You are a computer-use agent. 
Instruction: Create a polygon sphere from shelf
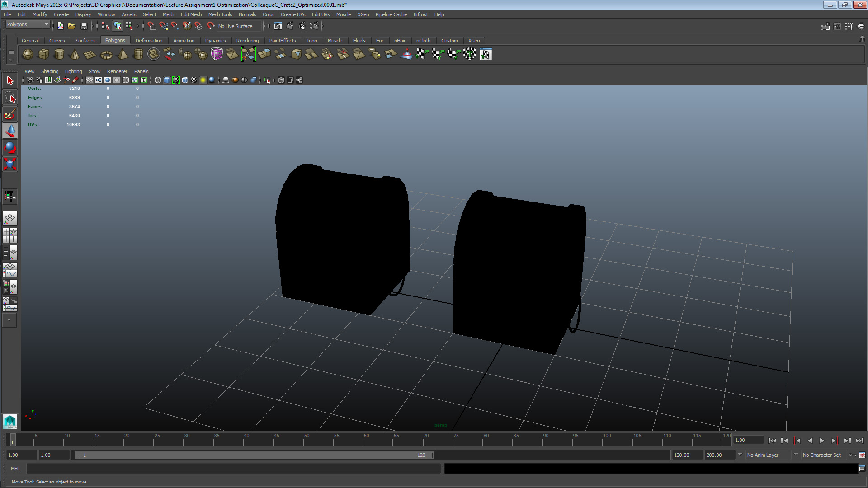point(28,54)
